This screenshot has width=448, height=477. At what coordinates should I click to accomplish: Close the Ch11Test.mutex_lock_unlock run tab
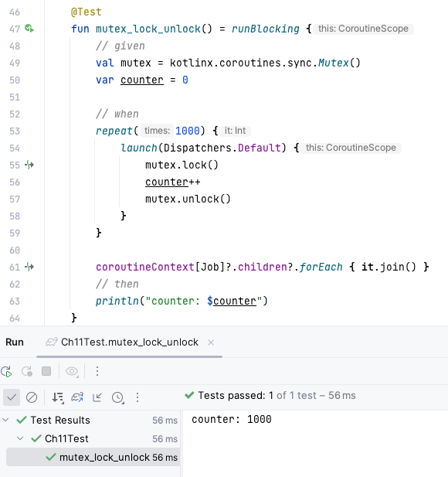pos(211,342)
